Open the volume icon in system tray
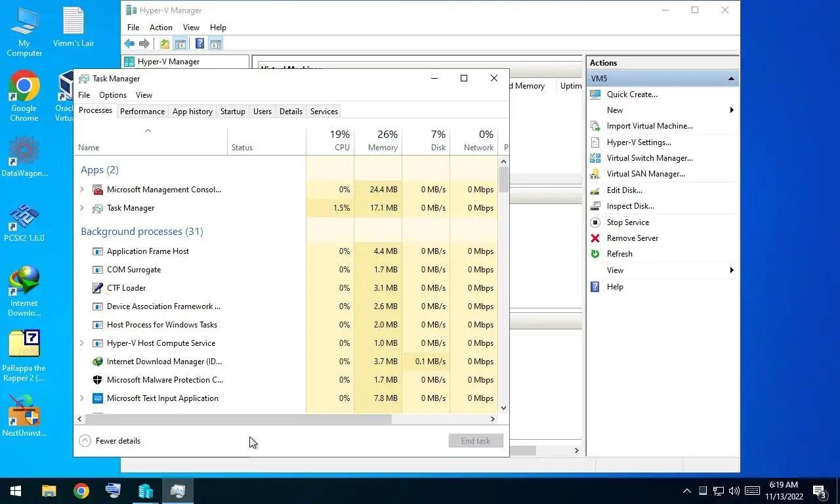Image resolution: width=840 pixels, height=504 pixels. tap(734, 491)
